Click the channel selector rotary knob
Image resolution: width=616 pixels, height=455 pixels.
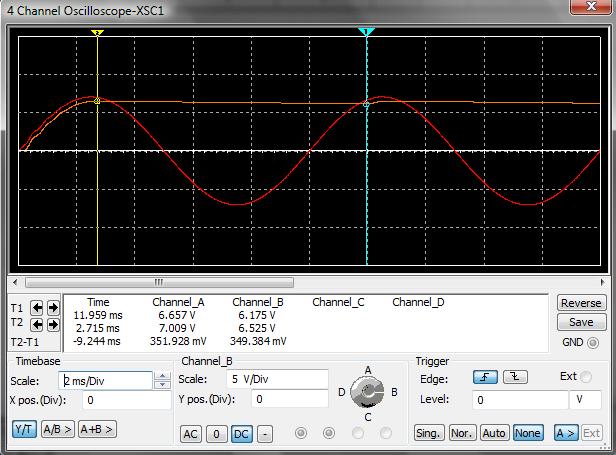(368, 393)
